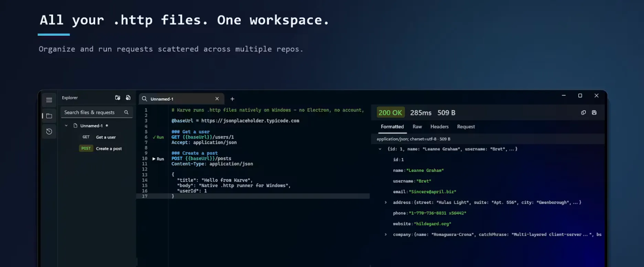Close the Unnamed-1 tab
This screenshot has width=644, height=267.
tap(217, 99)
